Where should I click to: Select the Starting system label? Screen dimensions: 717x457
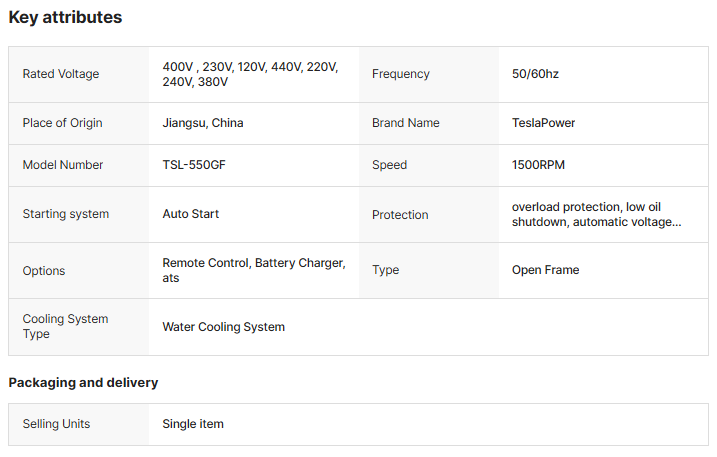click(x=66, y=214)
